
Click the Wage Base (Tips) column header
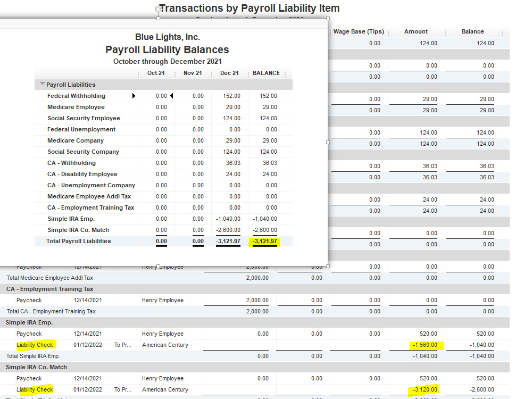359,31
